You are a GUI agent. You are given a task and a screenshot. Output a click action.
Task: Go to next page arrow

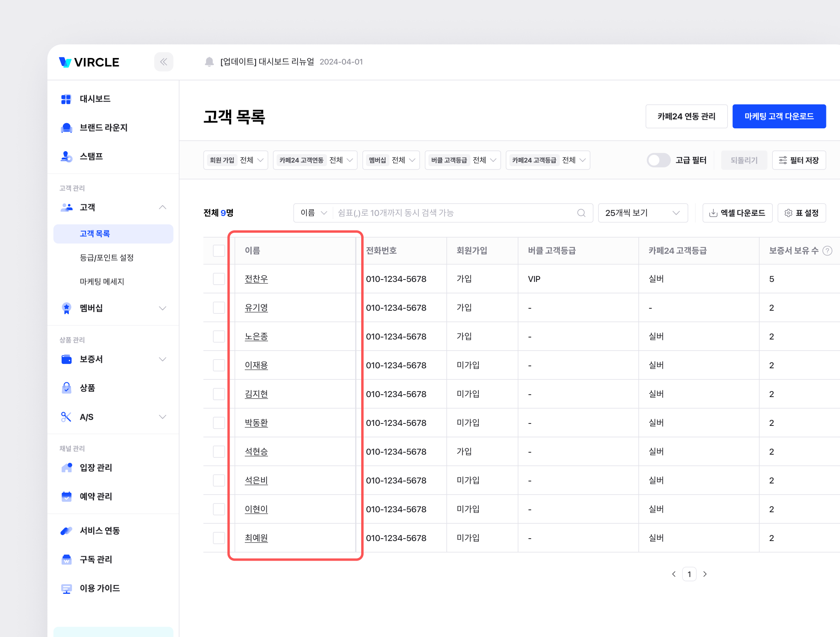point(705,574)
